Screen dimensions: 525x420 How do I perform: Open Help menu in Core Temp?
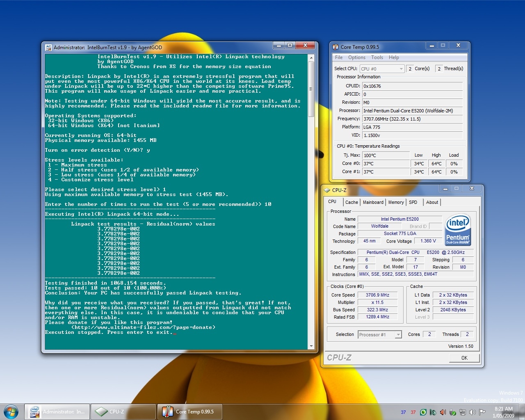click(x=394, y=57)
